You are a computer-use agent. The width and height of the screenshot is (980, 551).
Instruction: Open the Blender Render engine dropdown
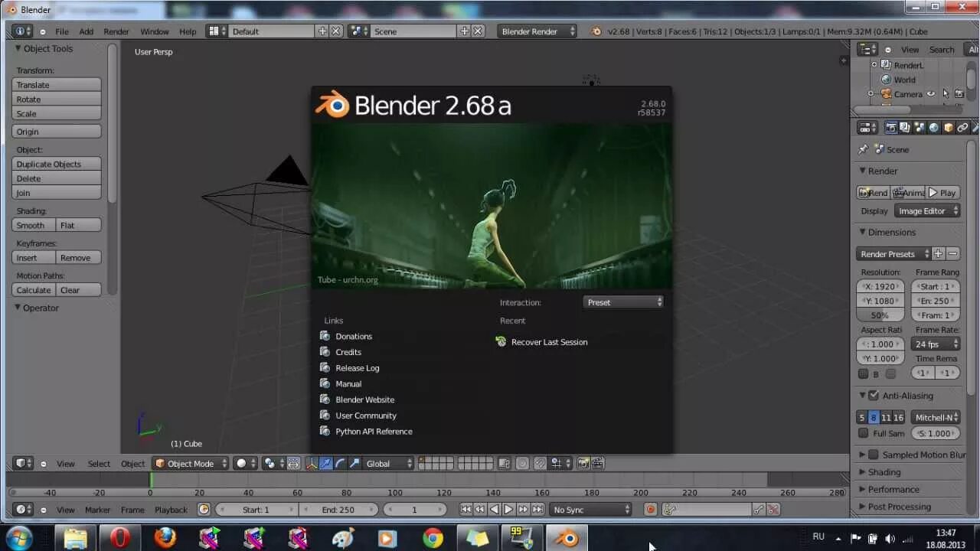pos(537,31)
